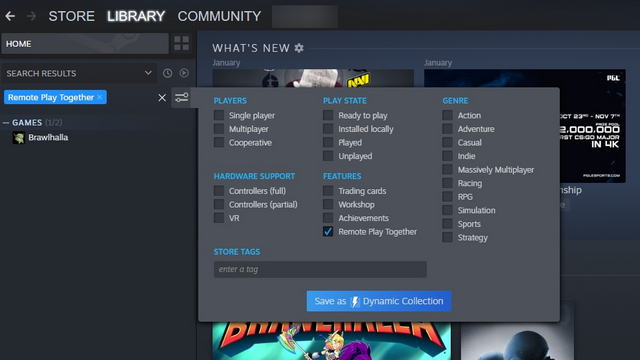The image size is (640, 360).
Task: Go back with the left arrow
Action: pyautogui.click(x=10, y=16)
